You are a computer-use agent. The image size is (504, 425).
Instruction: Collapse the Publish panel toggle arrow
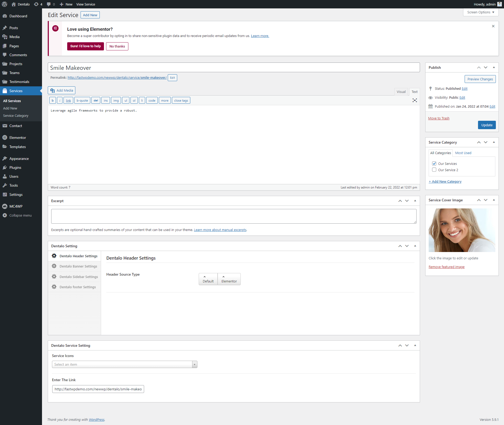494,67
